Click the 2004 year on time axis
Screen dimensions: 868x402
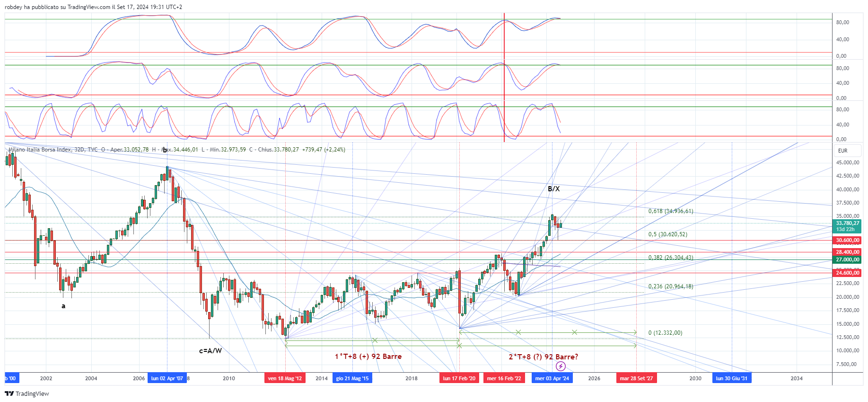click(91, 378)
